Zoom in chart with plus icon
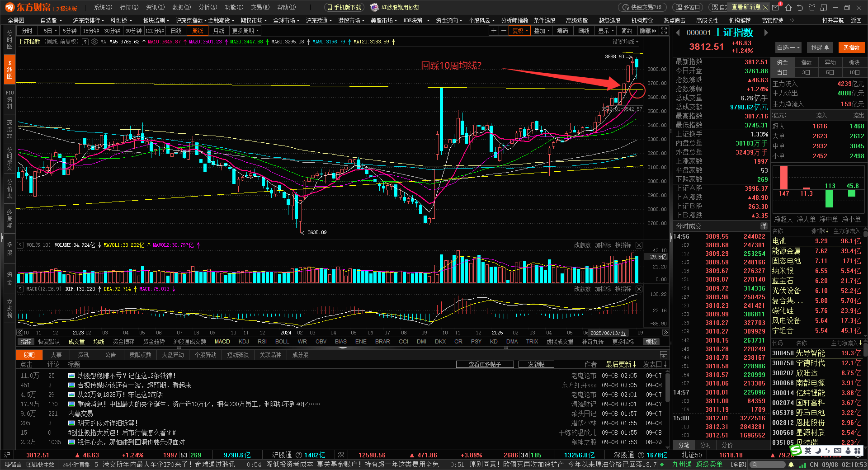 pyautogui.click(x=494, y=31)
